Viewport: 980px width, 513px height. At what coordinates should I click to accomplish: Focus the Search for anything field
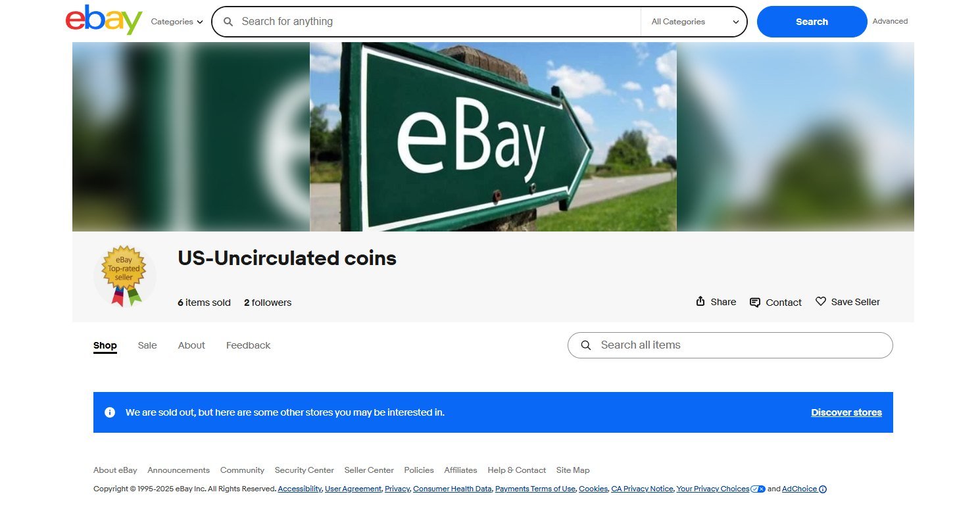[x=437, y=22]
